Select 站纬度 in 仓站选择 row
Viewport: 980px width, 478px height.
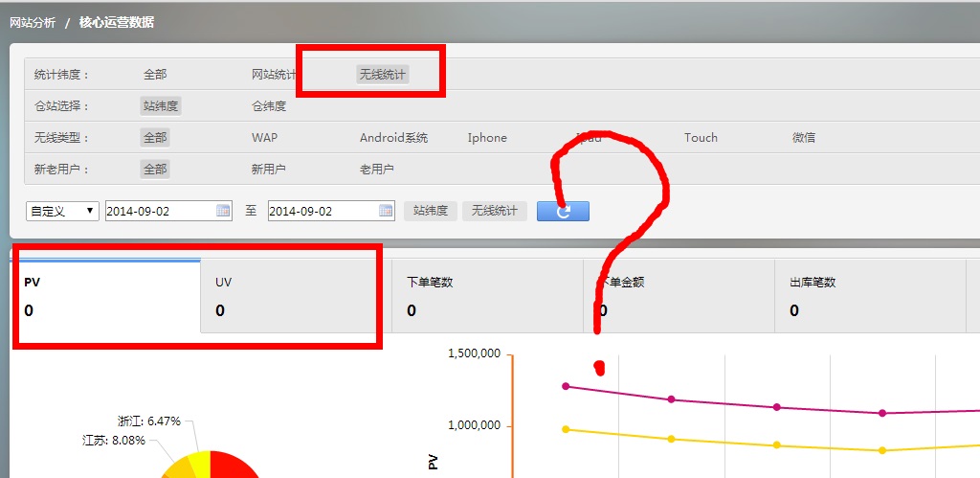(x=161, y=105)
